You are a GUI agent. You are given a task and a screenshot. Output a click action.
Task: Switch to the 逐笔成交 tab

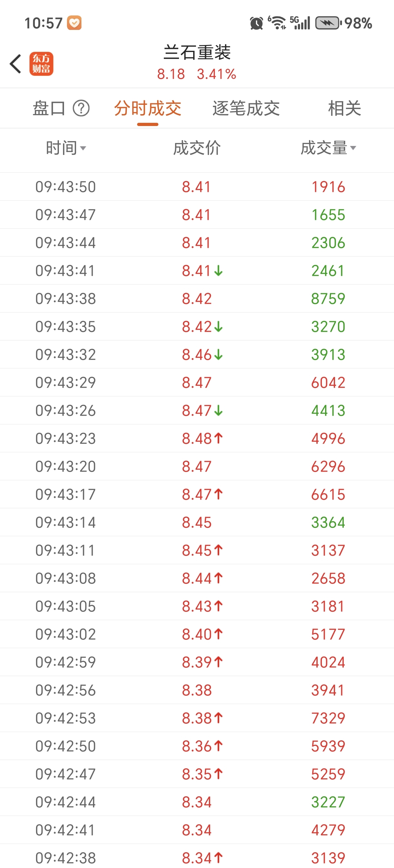246,109
